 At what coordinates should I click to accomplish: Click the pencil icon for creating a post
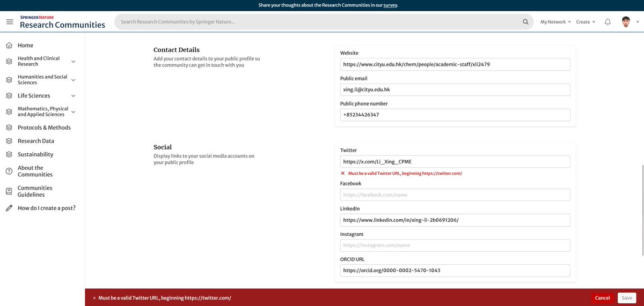[9, 208]
